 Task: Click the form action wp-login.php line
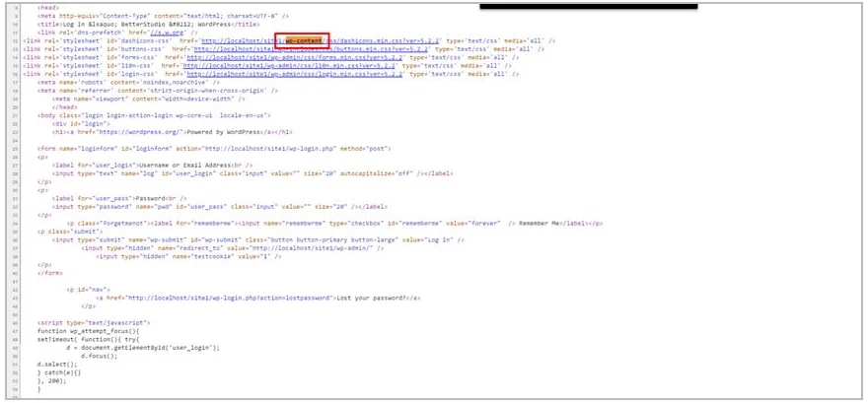(x=214, y=149)
